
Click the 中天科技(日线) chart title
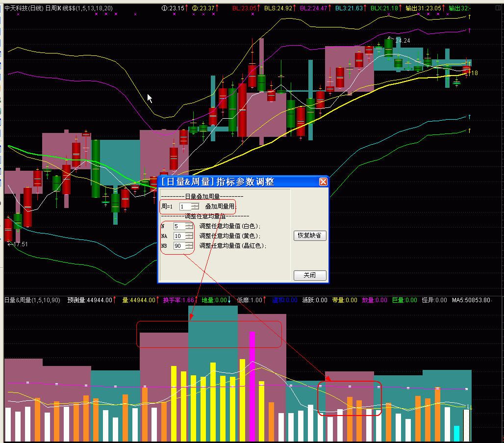tap(24, 8)
